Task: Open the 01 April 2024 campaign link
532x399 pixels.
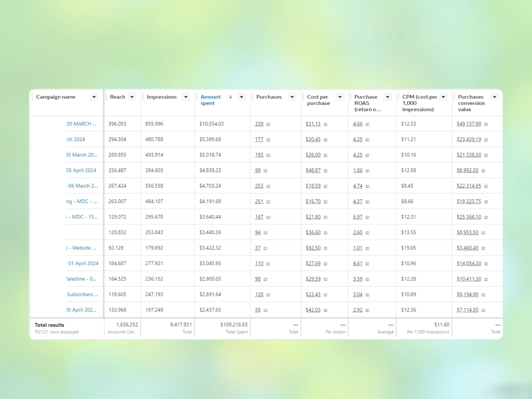Action: tap(83, 263)
